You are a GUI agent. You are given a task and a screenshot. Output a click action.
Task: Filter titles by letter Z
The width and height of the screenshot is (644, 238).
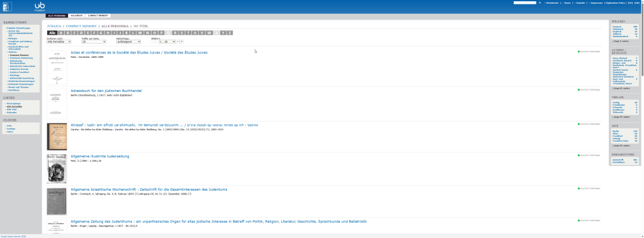pyautogui.click(x=230, y=33)
